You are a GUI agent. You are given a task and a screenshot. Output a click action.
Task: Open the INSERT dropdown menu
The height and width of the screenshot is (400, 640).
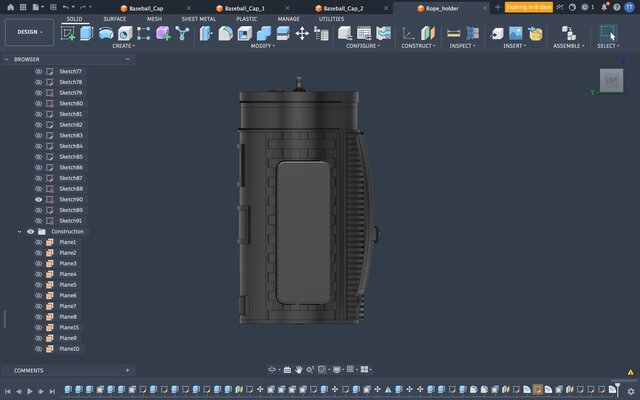click(x=514, y=46)
